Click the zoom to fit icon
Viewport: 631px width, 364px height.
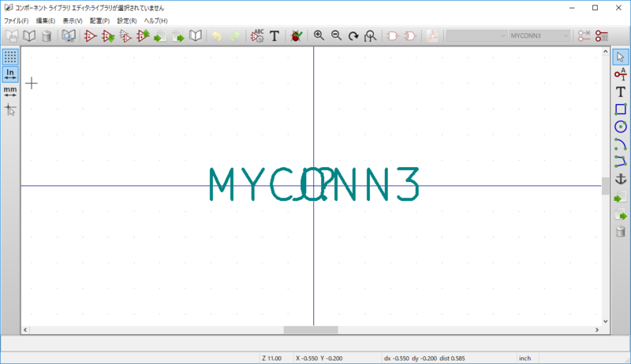[371, 35]
